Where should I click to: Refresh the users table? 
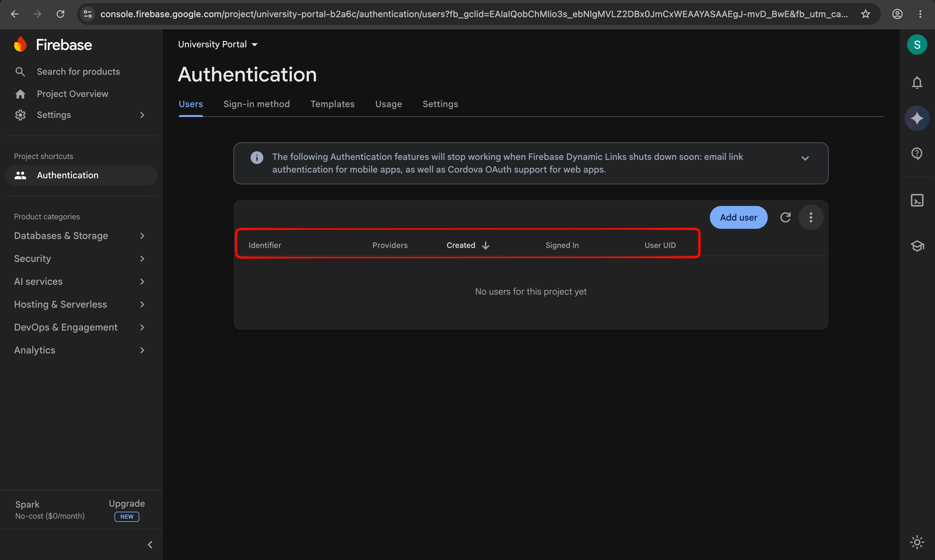786,217
